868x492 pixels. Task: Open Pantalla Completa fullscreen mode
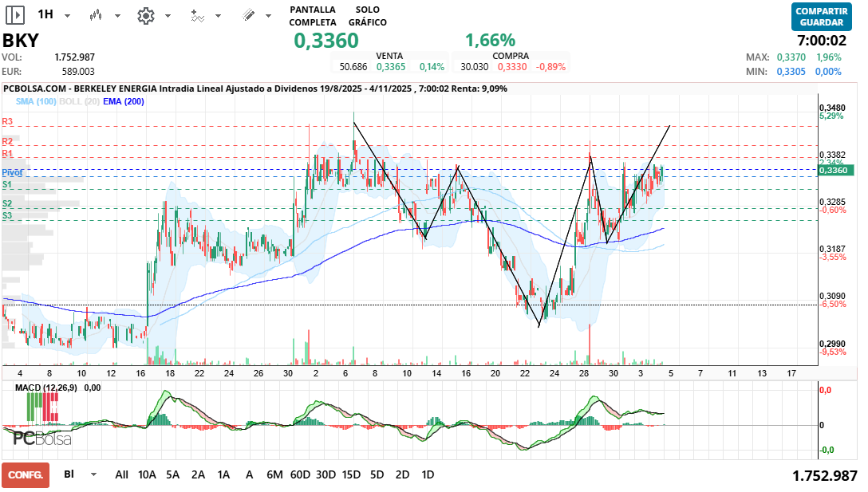pos(313,15)
